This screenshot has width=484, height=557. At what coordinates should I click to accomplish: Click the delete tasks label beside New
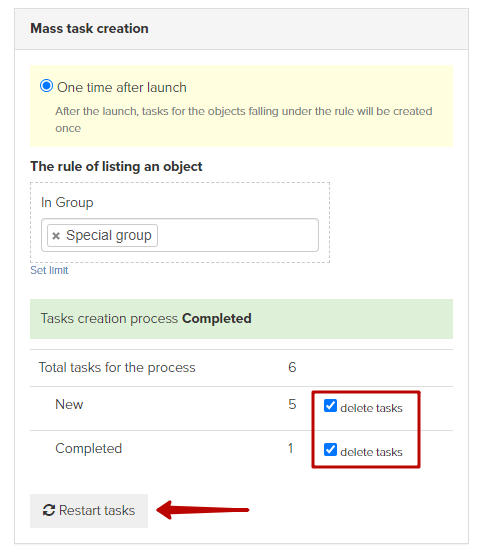tap(371, 408)
